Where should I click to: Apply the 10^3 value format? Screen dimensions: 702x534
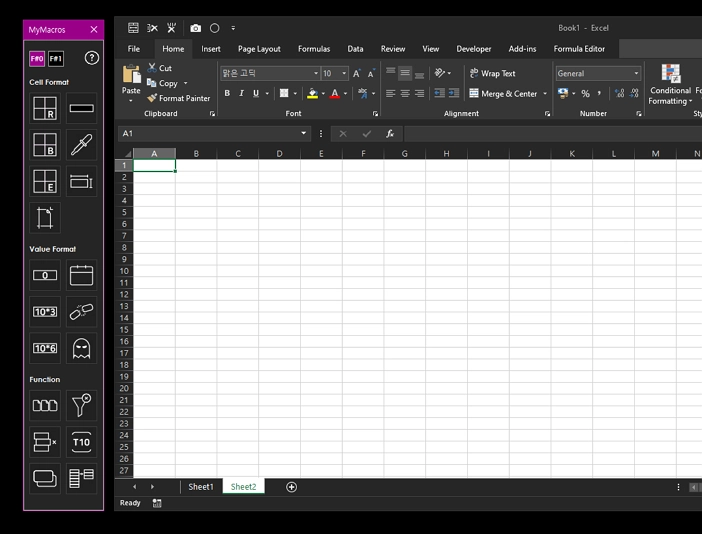coord(45,312)
